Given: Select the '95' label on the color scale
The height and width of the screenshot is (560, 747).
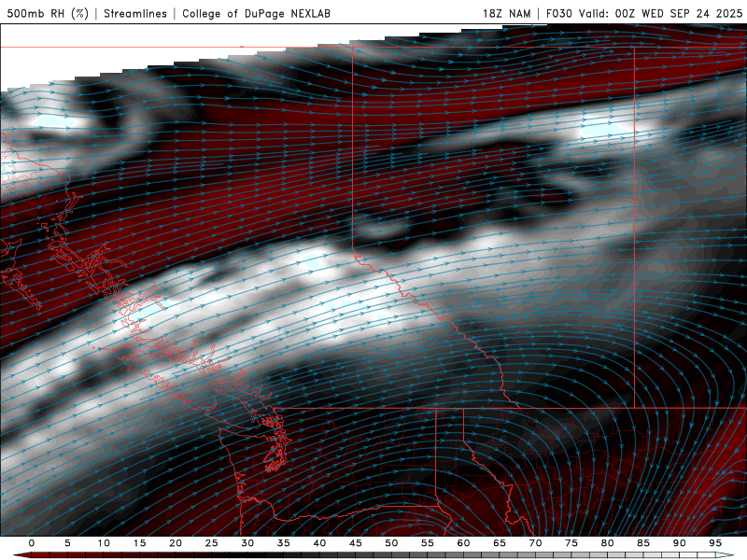Looking at the screenshot, I should tap(715, 543).
